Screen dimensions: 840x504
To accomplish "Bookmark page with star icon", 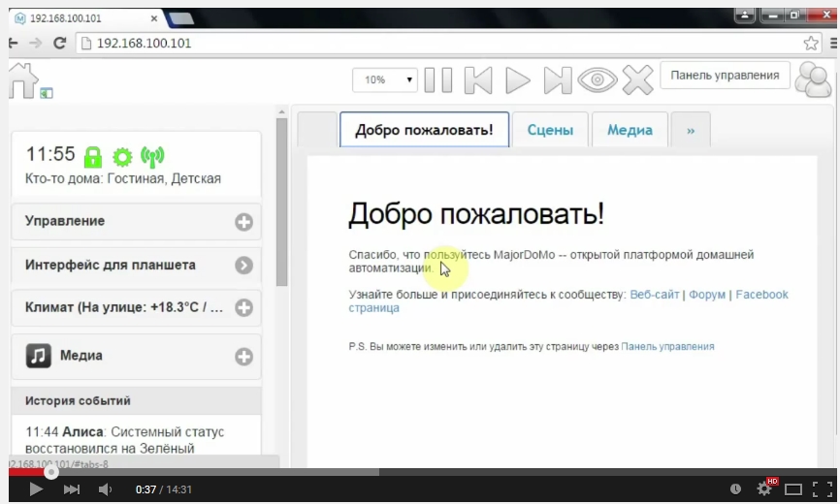I will click(811, 44).
